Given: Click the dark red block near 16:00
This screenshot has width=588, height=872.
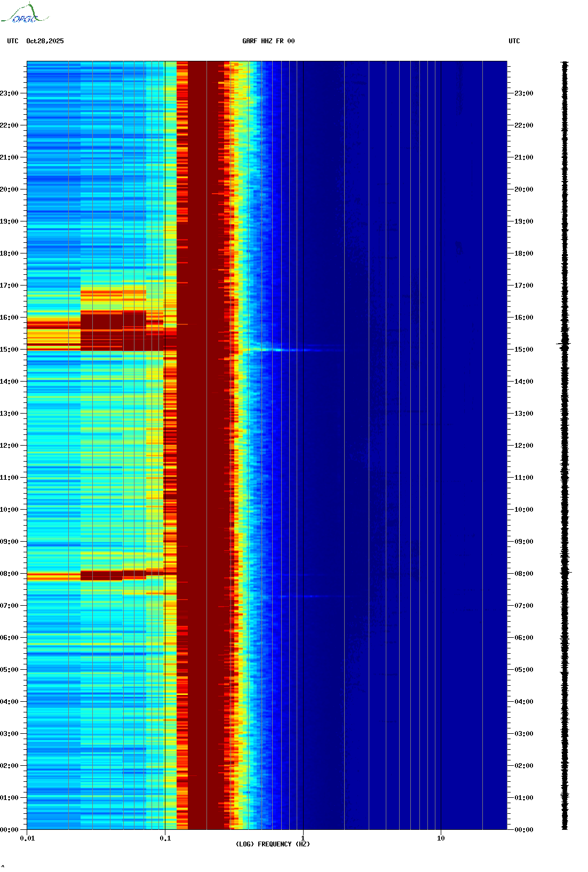Looking at the screenshot, I should pos(113,330).
